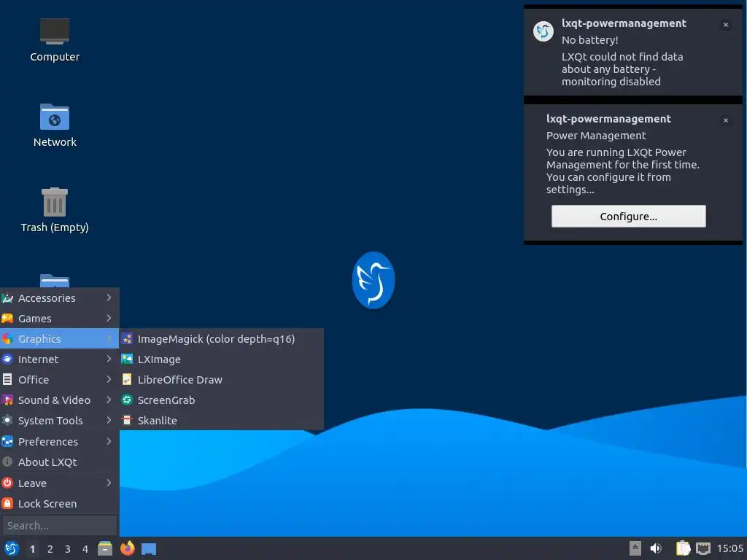This screenshot has width=747, height=560.
Task: Open the Games menu entry
Action: pyautogui.click(x=60, y=319)
